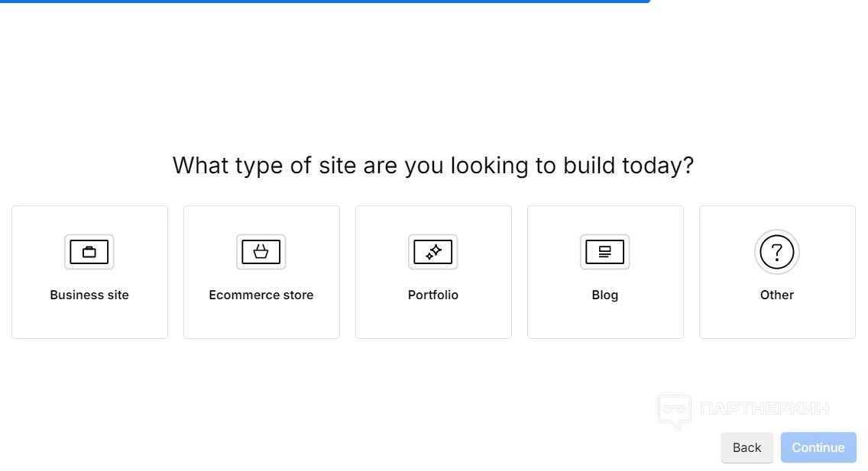Pick the 'Portfolio' text label
The width and height of the screenshot is (868, 471).
(433, 295)
